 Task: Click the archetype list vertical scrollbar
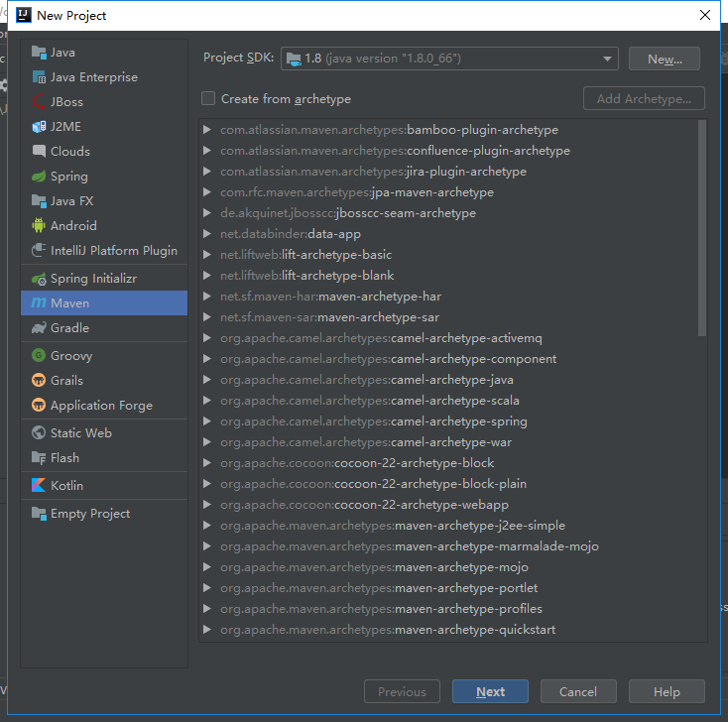coord(702,227)
